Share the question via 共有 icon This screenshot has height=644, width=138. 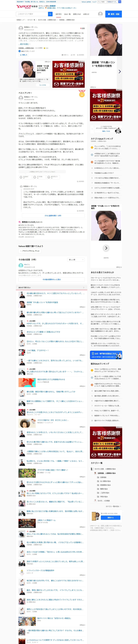click(73, 55)
